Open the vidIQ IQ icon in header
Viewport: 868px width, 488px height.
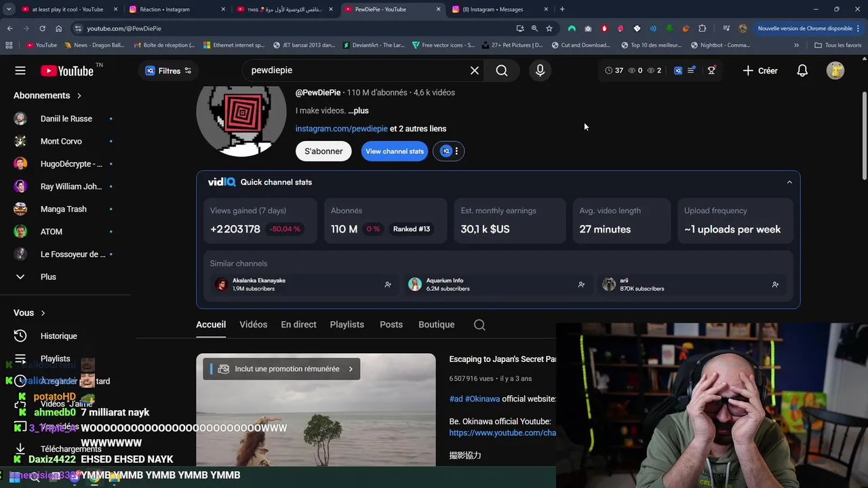677,70
